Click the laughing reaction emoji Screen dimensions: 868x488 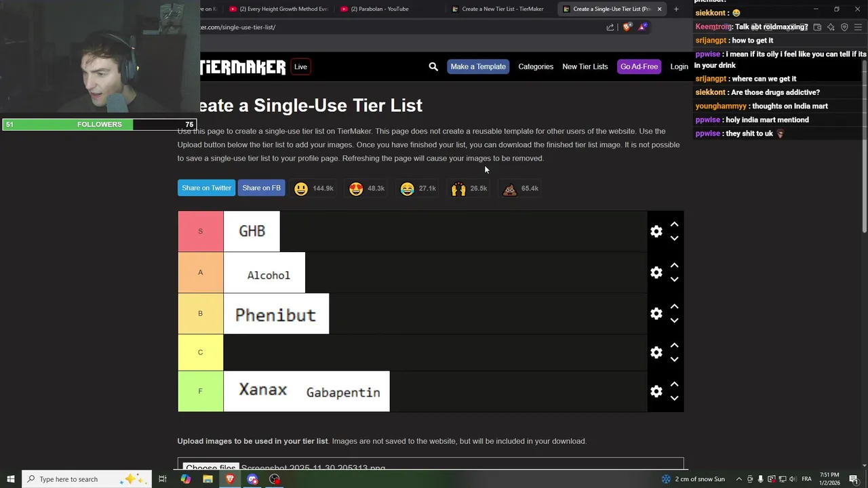pos(407,189)
